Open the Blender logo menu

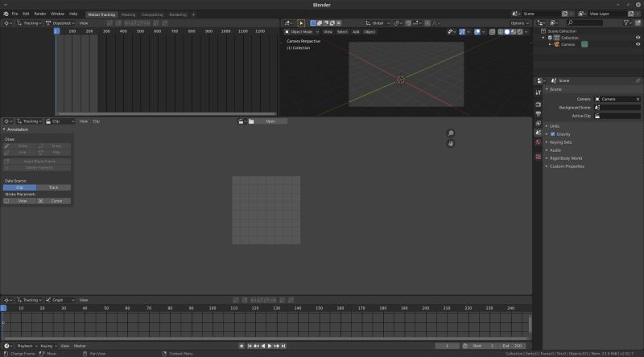(6, 14)
